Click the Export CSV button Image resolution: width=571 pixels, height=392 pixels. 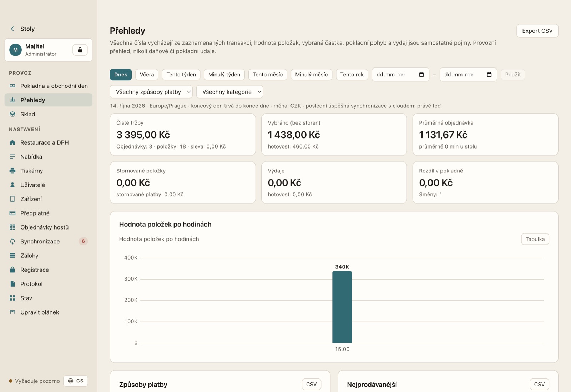(x=537, y=31)
